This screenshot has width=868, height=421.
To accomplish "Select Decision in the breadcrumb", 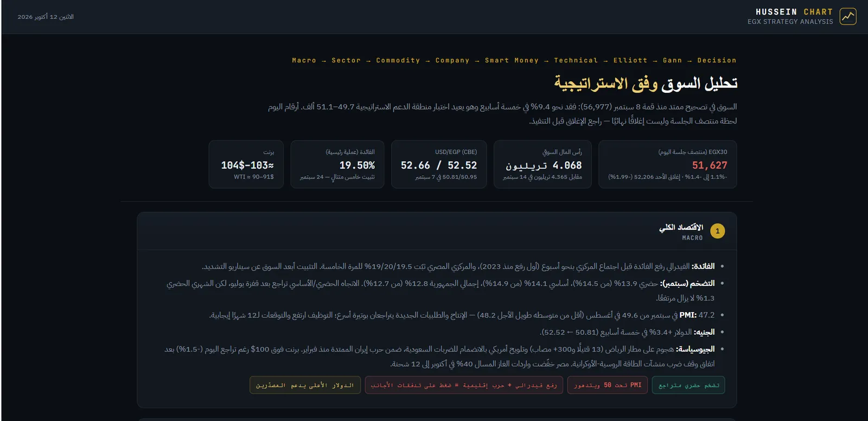I will (x=717, y=60).
